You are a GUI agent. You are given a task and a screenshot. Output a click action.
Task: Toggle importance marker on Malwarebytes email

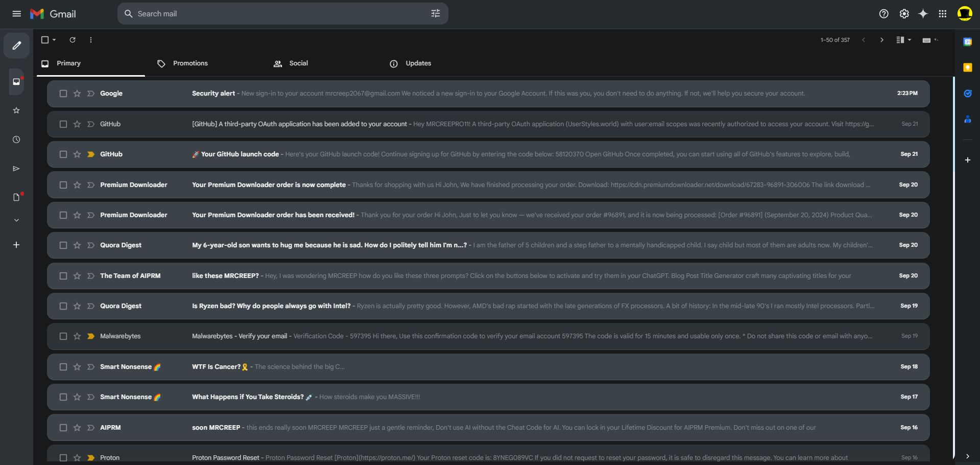pos(91,336)
